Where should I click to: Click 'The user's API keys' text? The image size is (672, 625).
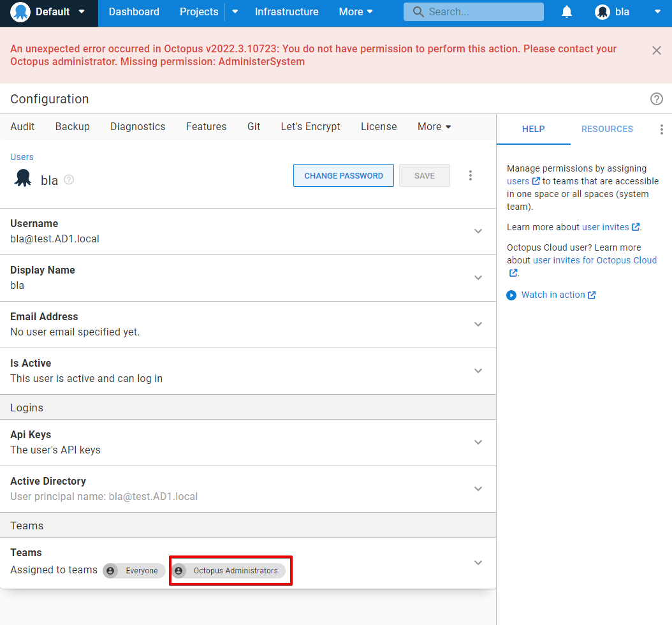point(55,450)
